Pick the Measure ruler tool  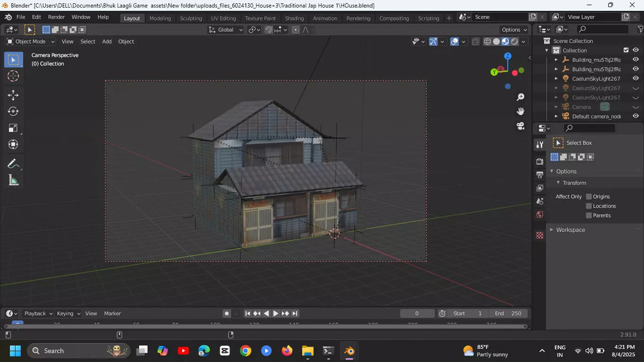(x=13, y=181)
